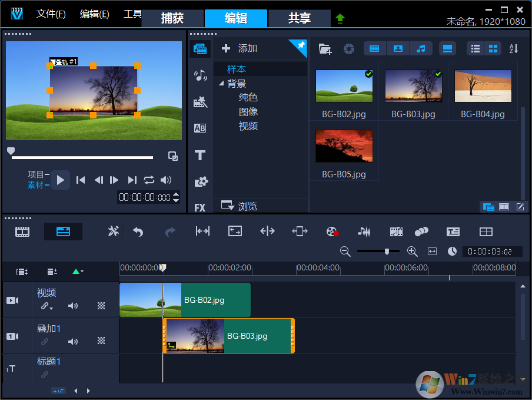This screenshot has height=400, width=532.
Task: Click the zoom in magnifier on timeline
Action: coord(413,252)
